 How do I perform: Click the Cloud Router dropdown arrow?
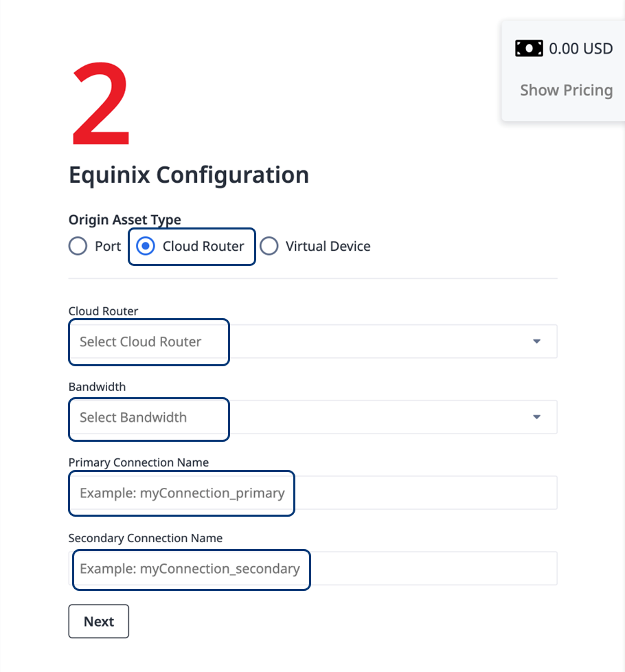537,341
